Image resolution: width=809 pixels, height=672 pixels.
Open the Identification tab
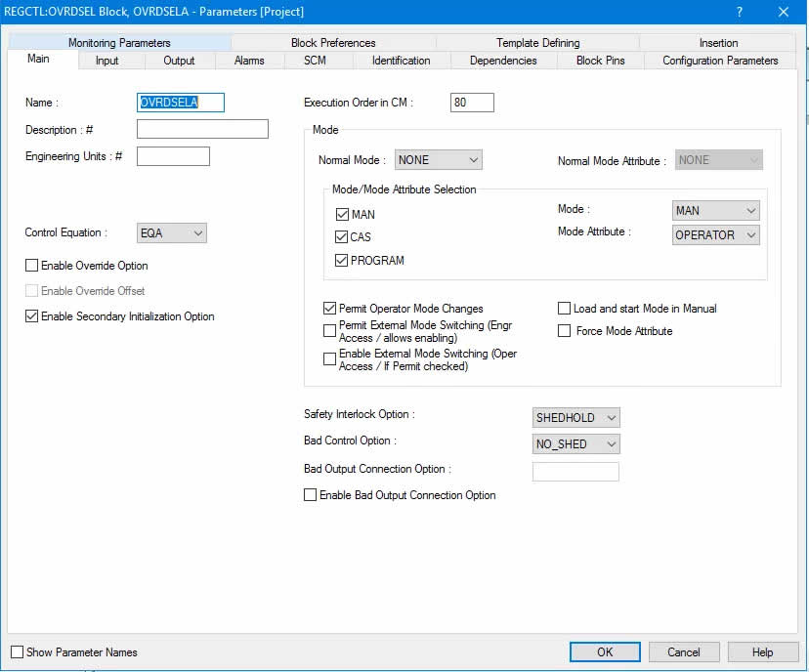401,61
